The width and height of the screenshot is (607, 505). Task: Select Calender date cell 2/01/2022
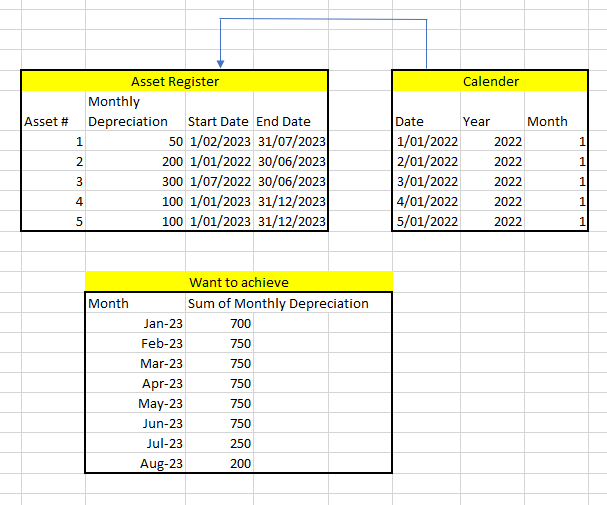click(427, 161)
